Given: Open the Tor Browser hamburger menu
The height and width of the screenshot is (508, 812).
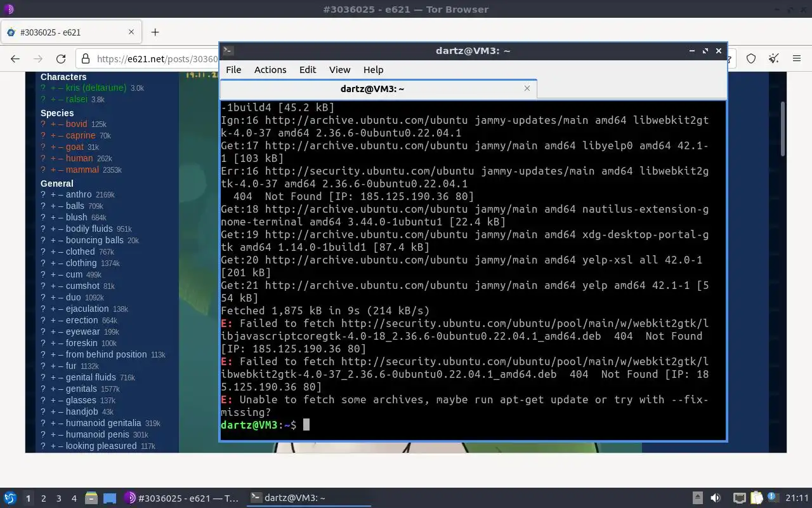Looking at the screenshot, I should 797,58.
